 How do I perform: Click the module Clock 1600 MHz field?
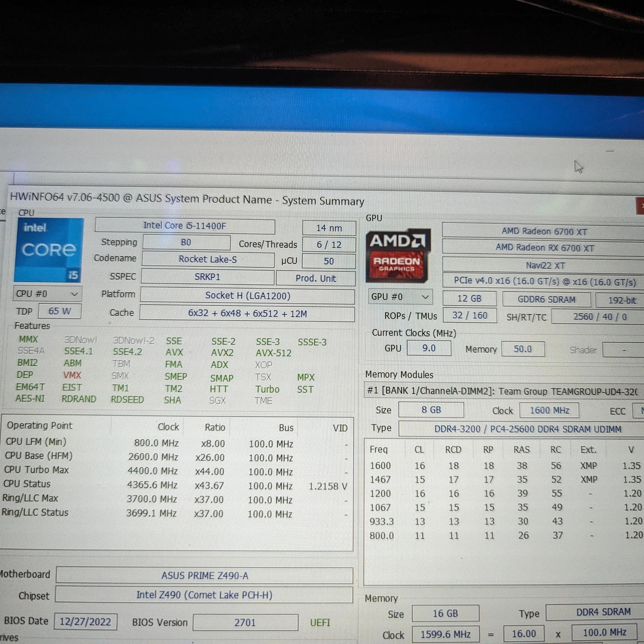click(x=549, y=410)
